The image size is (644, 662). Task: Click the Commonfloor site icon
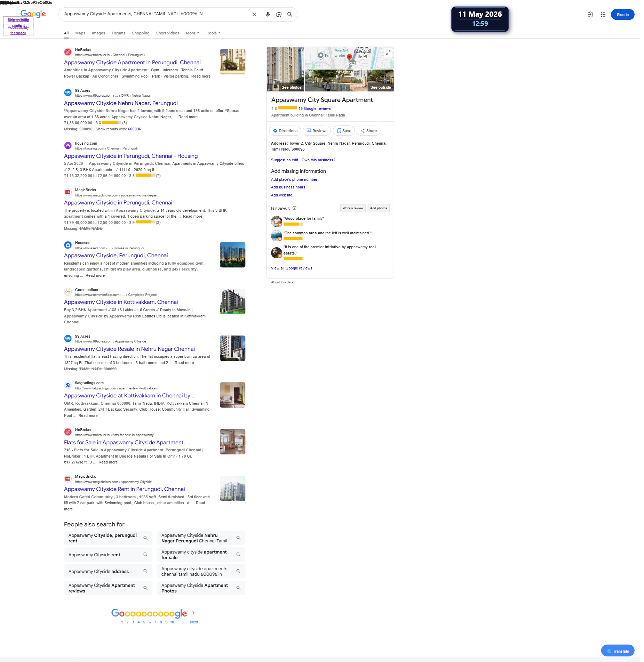[68, 292]
